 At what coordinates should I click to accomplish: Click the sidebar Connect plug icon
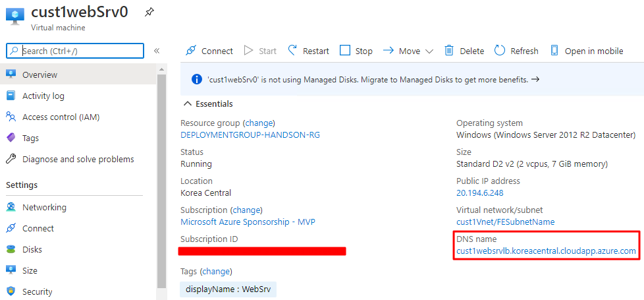point(11,228)
